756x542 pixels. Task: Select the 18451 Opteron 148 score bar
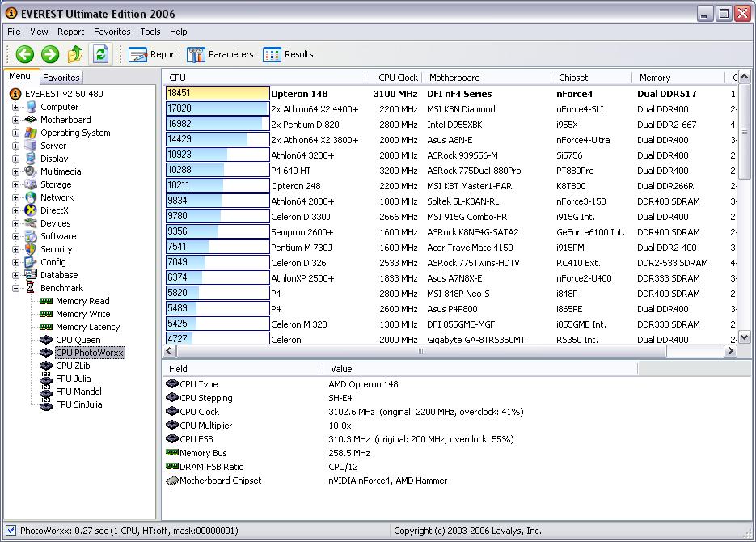coord(218,93)
